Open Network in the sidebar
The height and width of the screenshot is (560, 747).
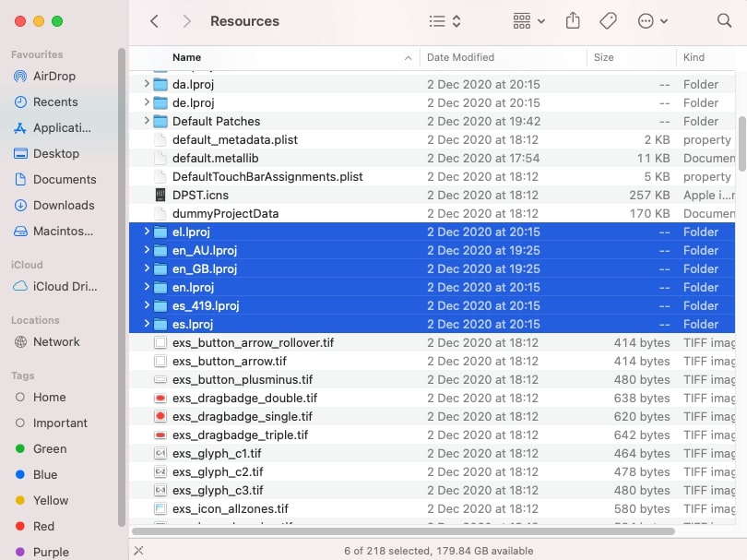[47, 341]
